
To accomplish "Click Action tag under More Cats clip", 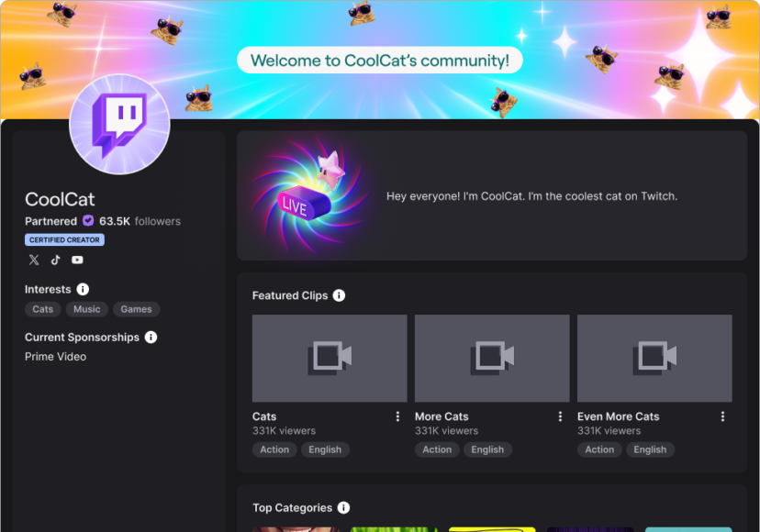I will point(437,449).
